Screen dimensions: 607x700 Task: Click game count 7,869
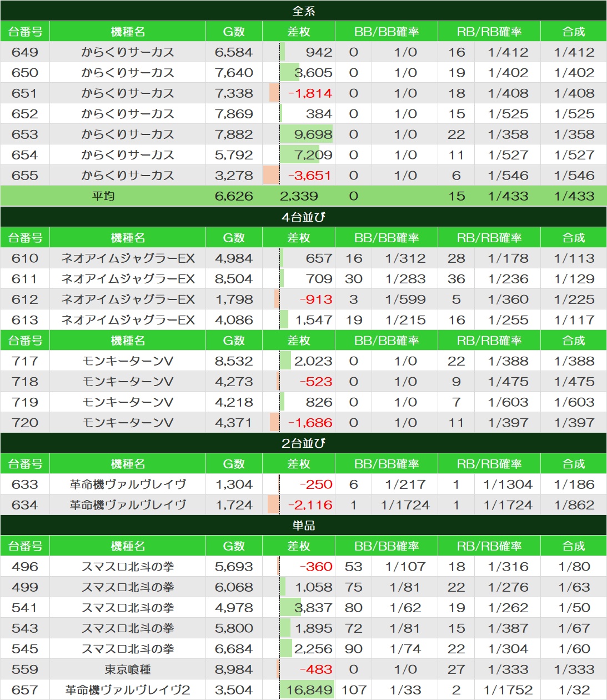(x=234, y=114)
